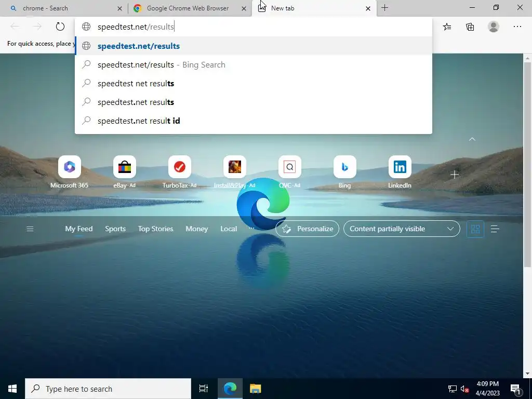Open the QVC quick link tile
532x399 pixels.
(290, 171)
